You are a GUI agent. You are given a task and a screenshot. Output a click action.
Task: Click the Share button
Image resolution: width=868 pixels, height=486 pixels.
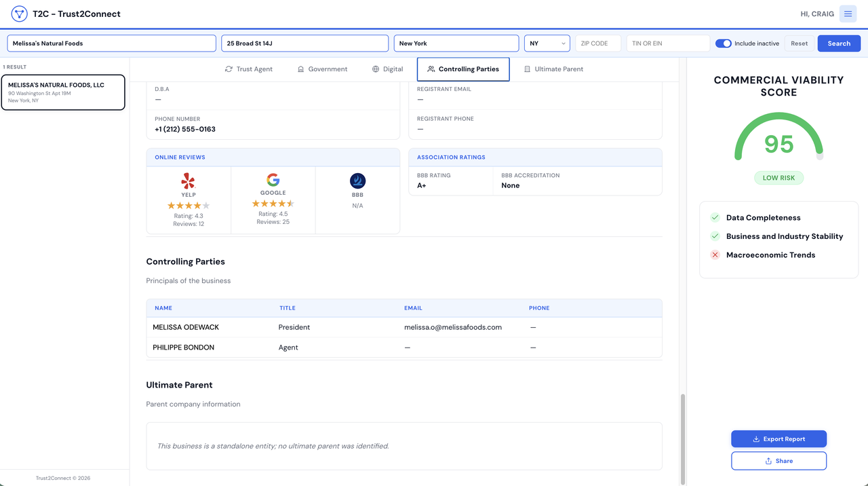tap(778, 461)
